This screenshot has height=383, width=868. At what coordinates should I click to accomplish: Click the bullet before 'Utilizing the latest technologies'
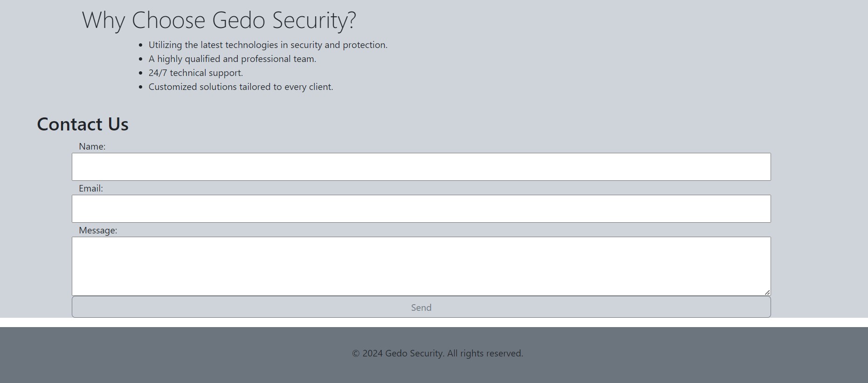pyautogui.click(x=141, y=45)
